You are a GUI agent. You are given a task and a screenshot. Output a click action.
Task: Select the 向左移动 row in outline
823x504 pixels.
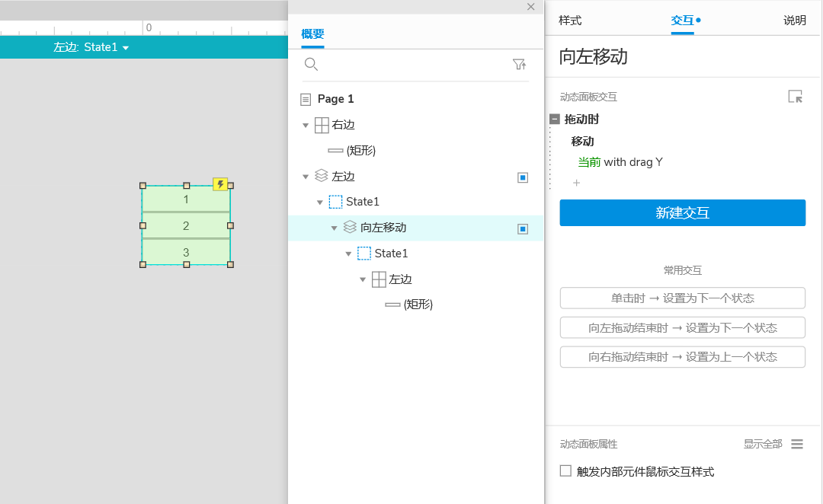click(416, 228)
